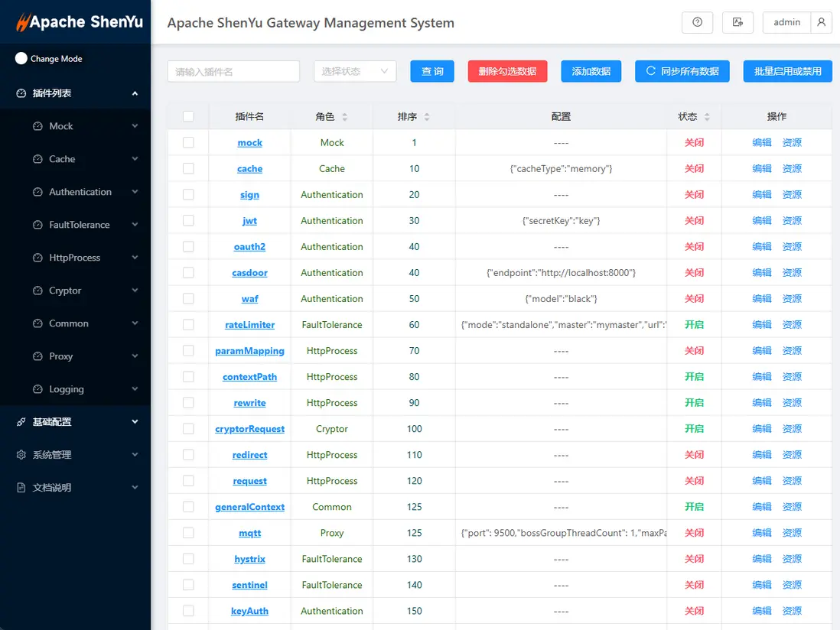
Task: Open the casdoor plugin link
Action: [249, 273]
